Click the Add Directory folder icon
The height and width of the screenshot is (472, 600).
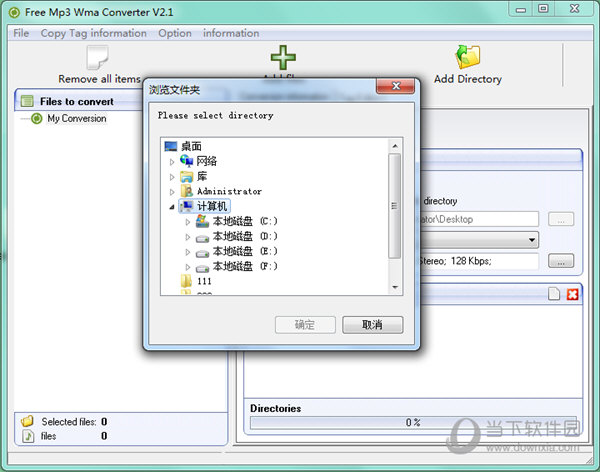468,57
